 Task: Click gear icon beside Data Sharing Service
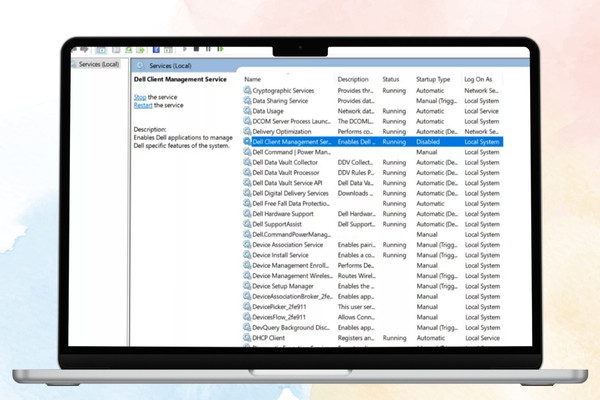248,101
